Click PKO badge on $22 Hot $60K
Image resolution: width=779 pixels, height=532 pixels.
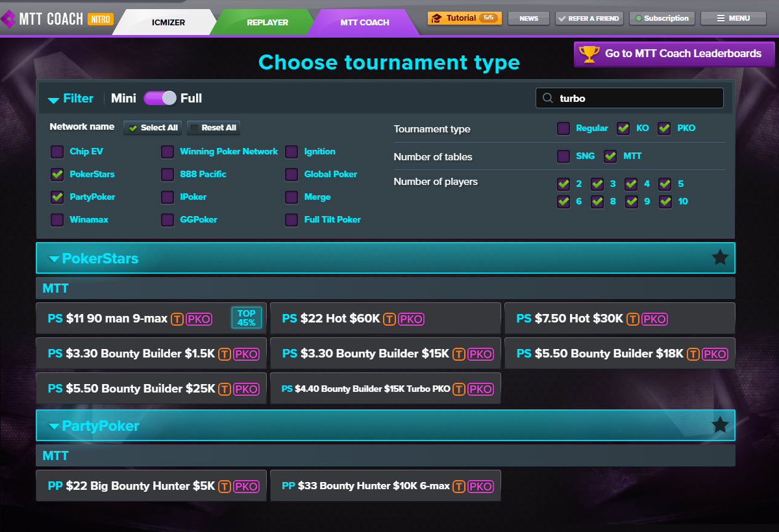pyautogui.click(x=411, y=319)
